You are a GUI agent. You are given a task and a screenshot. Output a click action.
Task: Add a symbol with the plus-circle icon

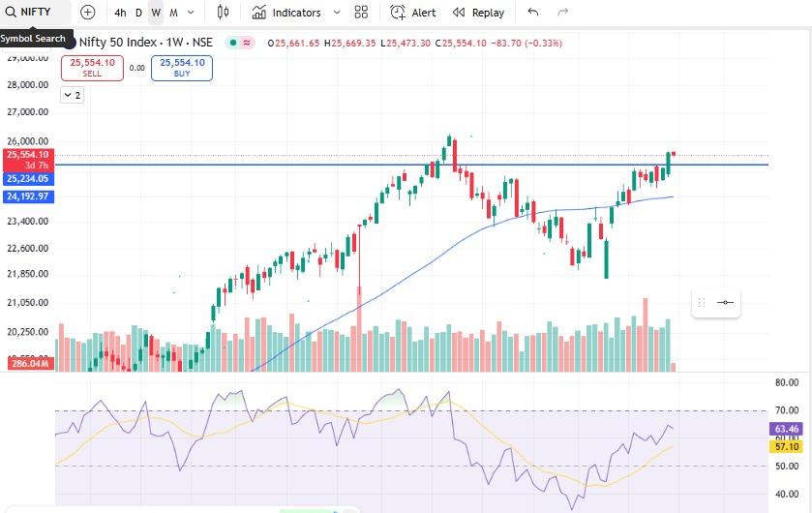click(x=88, y=13)
